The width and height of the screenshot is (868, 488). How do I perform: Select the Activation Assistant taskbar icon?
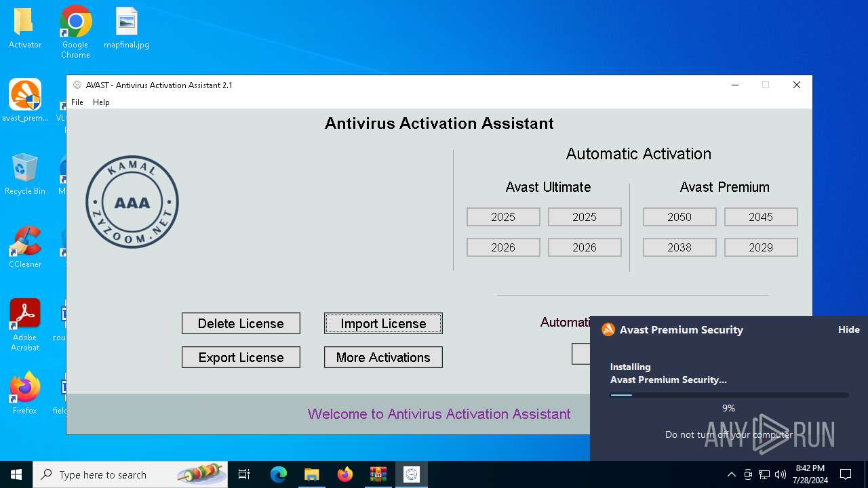(412, 474)
